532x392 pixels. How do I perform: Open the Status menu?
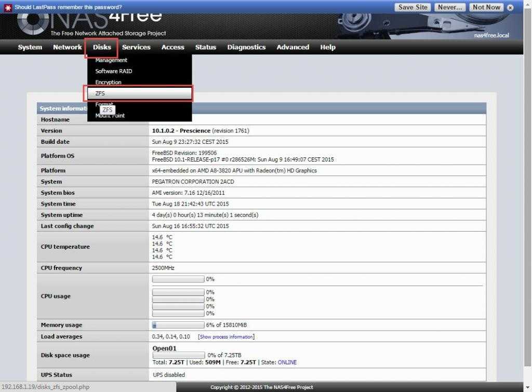(x=205, y=47)
